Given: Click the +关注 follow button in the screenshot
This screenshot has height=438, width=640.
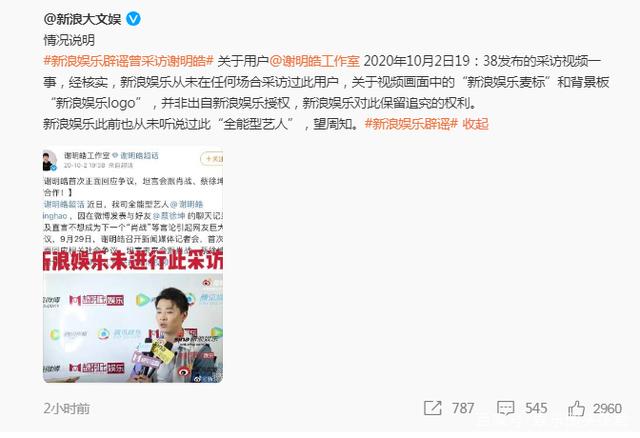Looking at the screenshot, I should (212, 159).
